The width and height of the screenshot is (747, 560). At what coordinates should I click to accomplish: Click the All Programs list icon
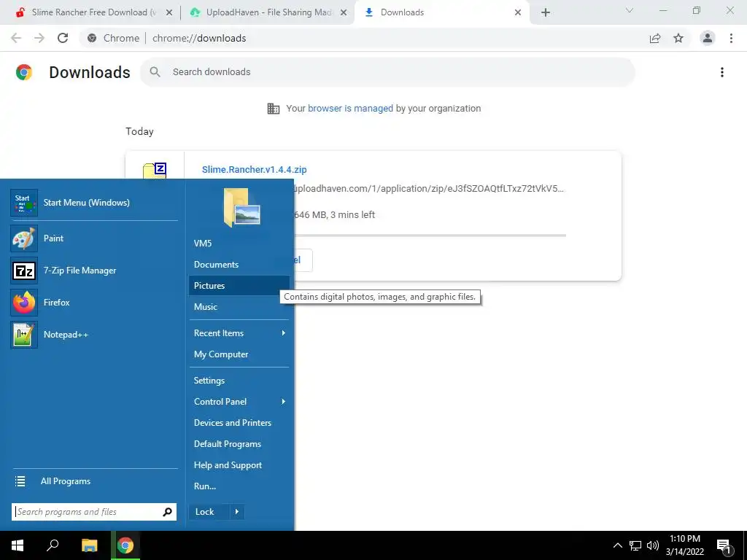coord(20,481)
